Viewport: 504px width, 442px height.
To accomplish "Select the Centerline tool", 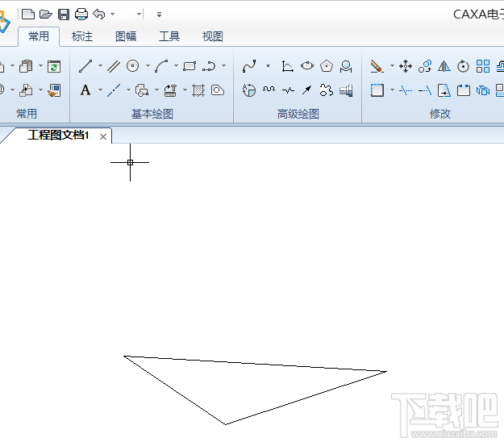I will point(114,90).
